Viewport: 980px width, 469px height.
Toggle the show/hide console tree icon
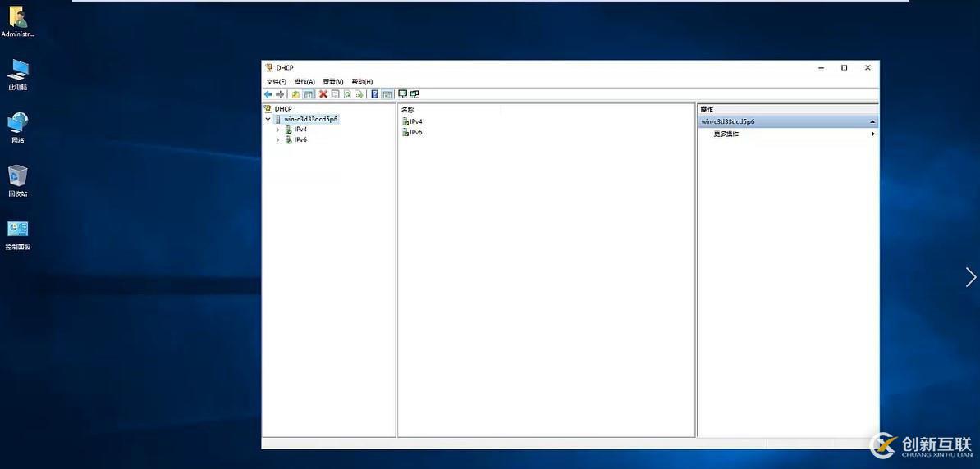click(308, 94)
